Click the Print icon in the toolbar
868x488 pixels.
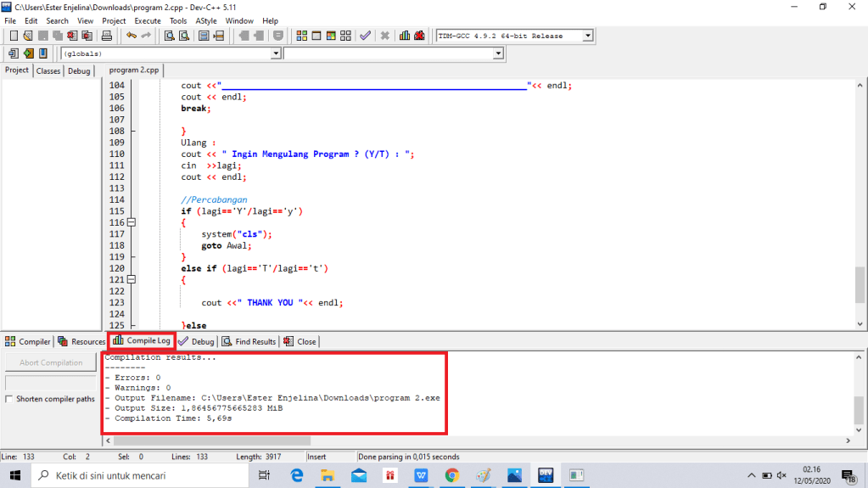click(x=107, y=36)
